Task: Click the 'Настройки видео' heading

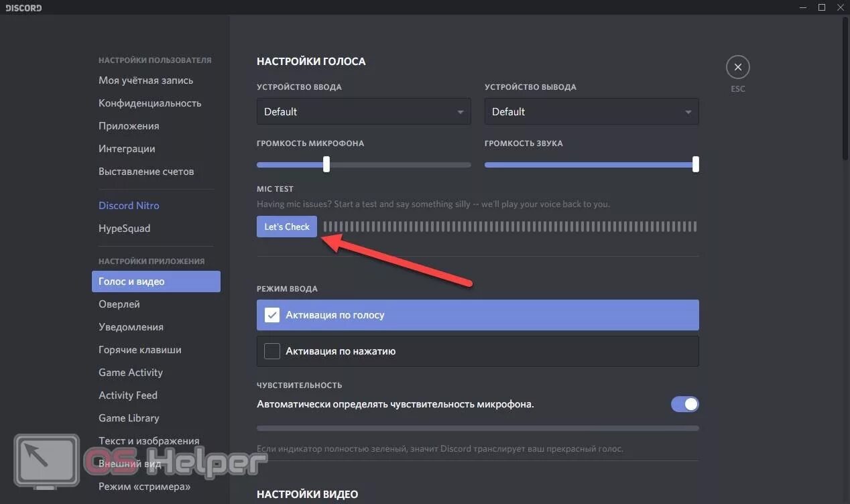Action: coord(308,495)
